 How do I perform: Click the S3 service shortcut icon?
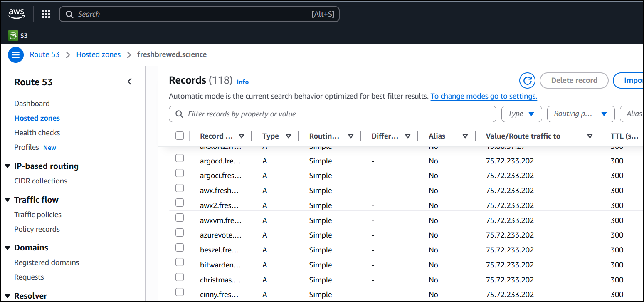(x=13, y=36)
